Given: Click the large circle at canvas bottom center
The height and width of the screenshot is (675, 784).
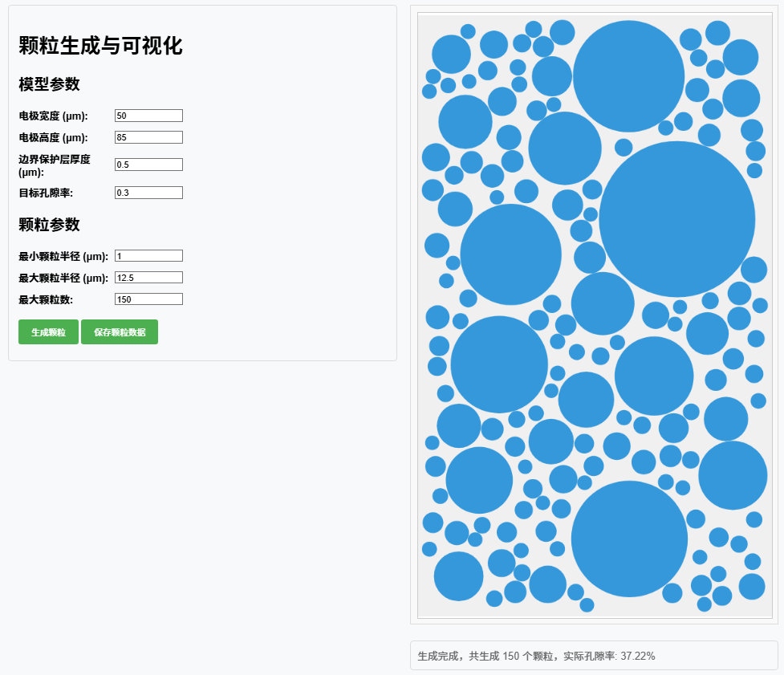Looking at the screenshot, I should click(629, 539).
